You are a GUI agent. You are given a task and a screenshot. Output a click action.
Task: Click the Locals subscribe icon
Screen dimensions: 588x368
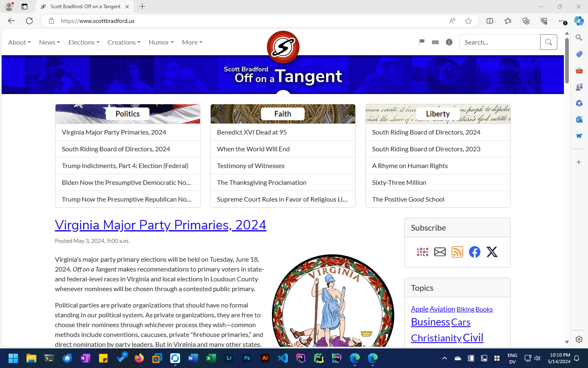[x=422, y=252]
